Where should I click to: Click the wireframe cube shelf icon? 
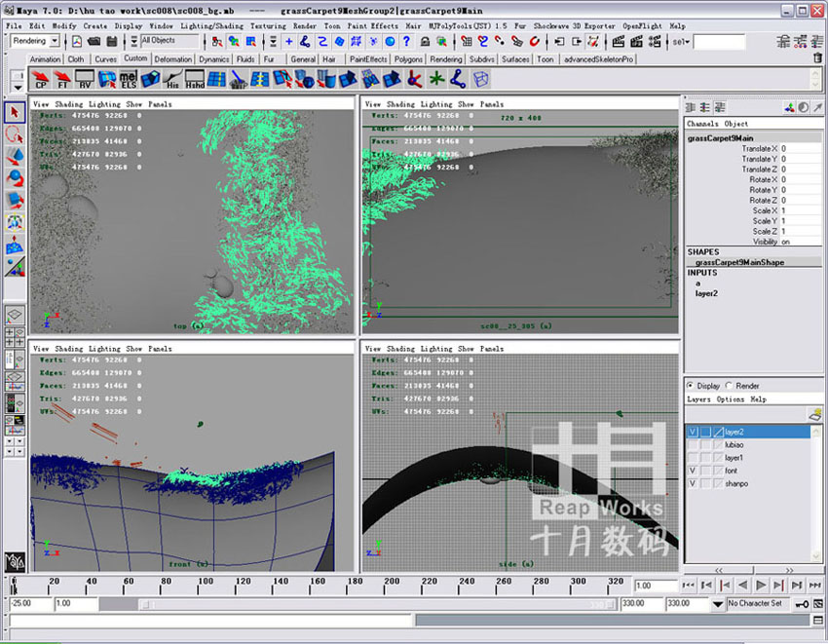(480, 79)
